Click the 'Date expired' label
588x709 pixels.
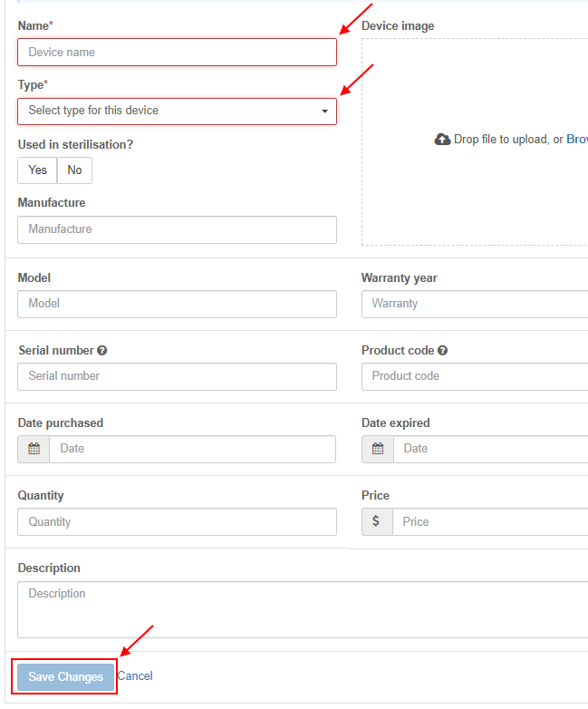[395, 423]
